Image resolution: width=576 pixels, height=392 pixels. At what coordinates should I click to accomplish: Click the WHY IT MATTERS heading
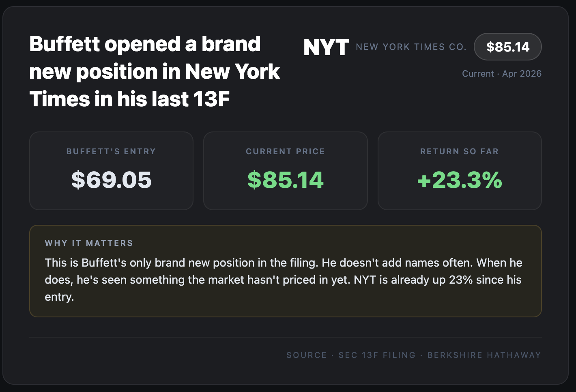(89, 243)
